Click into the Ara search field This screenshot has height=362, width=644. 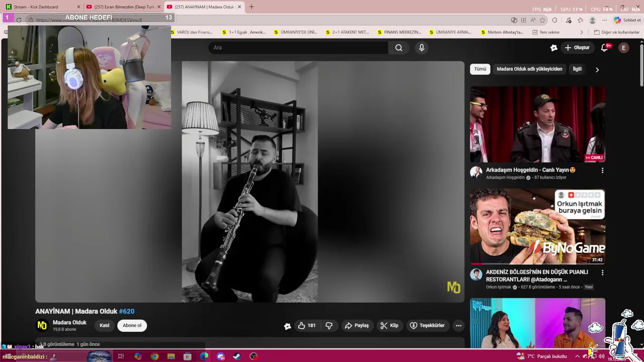tap(298, 48)
